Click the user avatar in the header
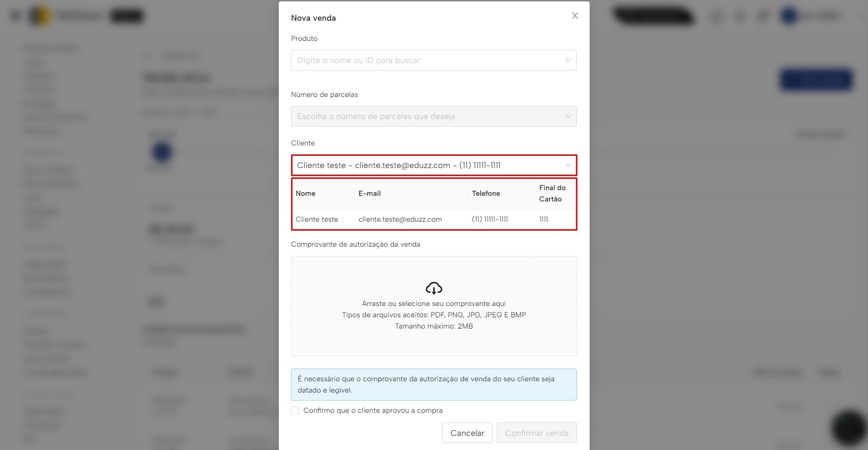Image resolution: width=868 pixels, height=450 pixels. pyautogui.click(x=788, y=16)
